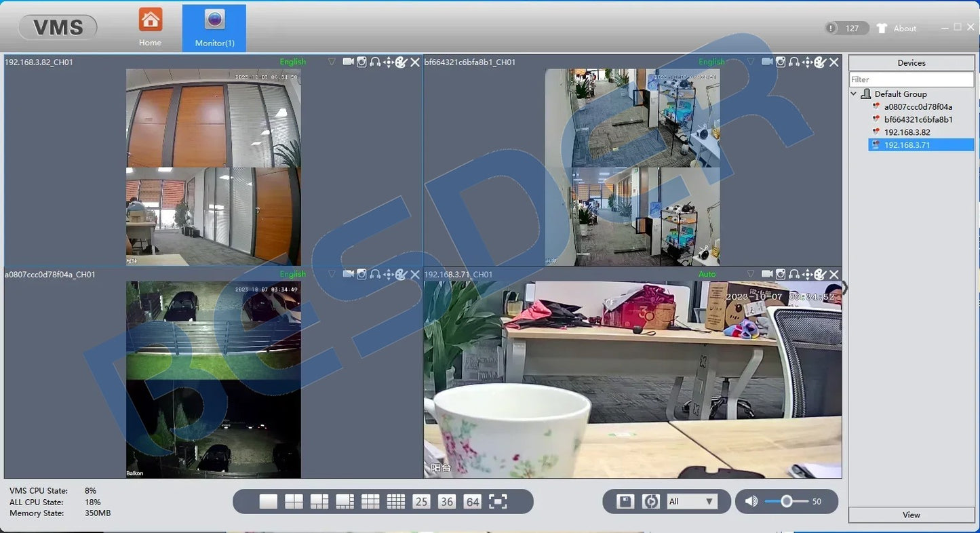Collapse the Default Group device tree
Image resolution: width=980 pixels, height=533 pixels.
tap(854, 94)
